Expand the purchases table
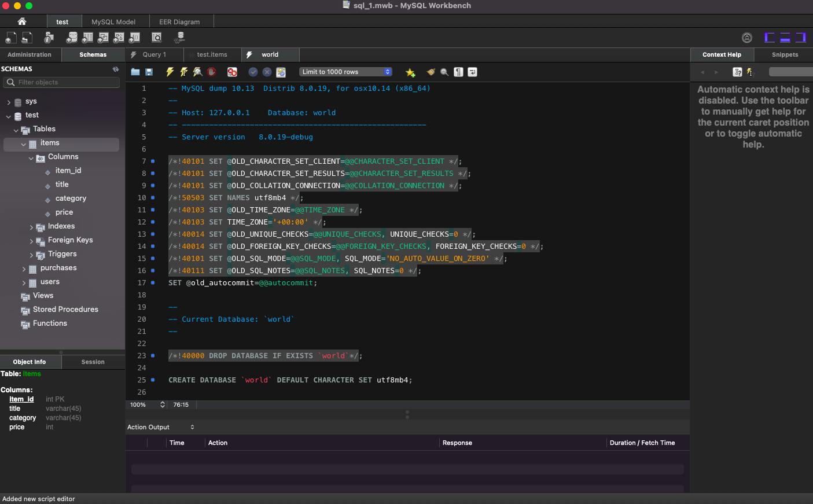 pyautogui.click(x=24, y=268)
